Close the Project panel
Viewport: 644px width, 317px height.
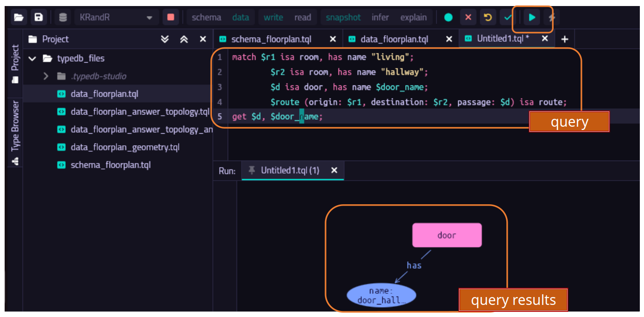[203, 39]
